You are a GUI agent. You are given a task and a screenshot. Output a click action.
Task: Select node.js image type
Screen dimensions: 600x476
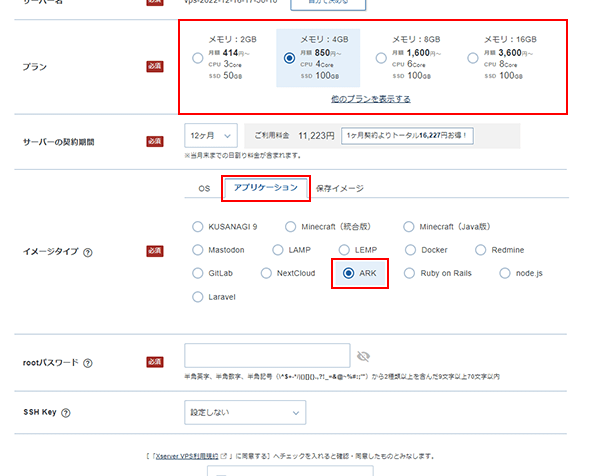point(505,273)
